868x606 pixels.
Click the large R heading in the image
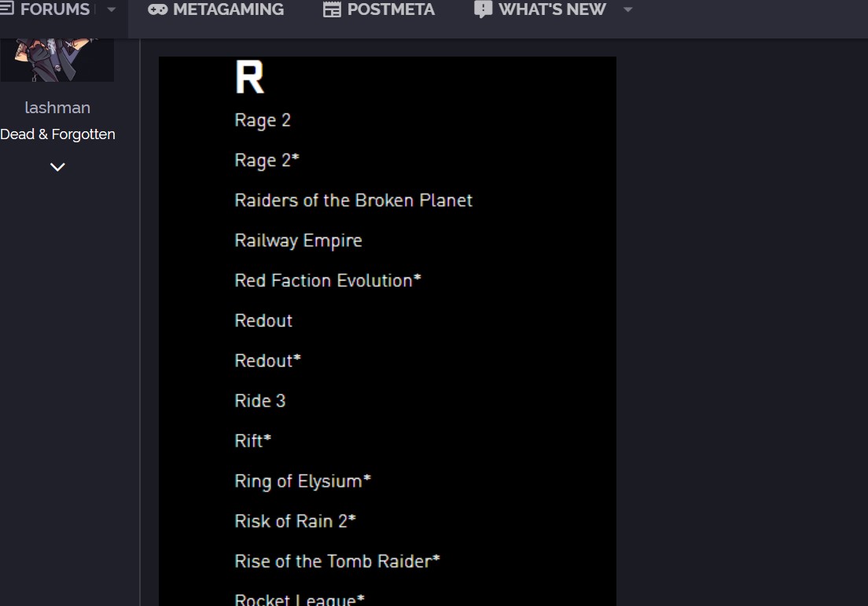(249, 78)
